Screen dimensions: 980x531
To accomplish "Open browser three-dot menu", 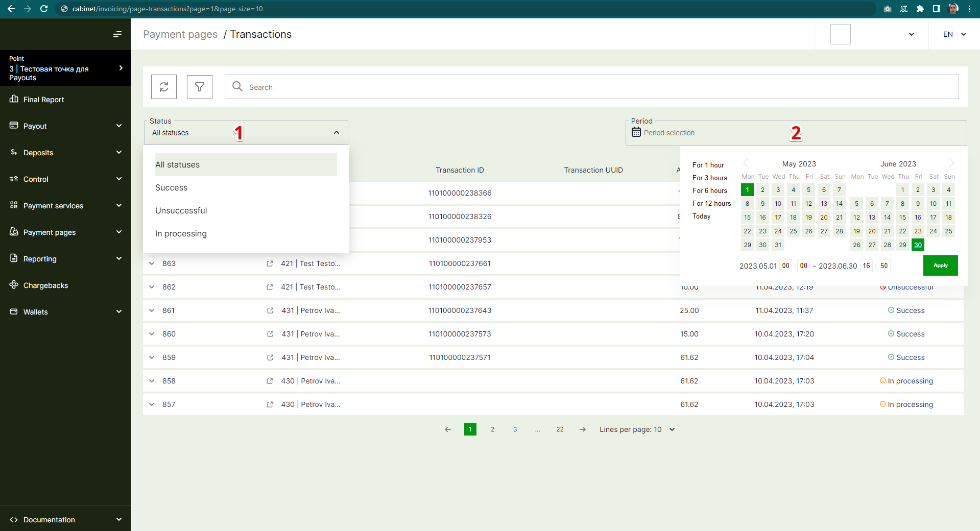I will tap(969, 9).
